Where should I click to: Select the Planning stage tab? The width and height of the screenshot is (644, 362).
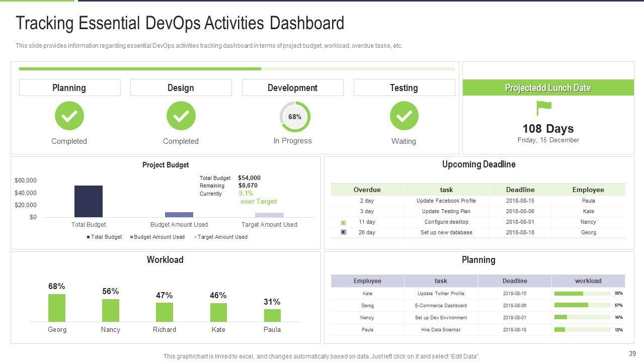[69, 87]
